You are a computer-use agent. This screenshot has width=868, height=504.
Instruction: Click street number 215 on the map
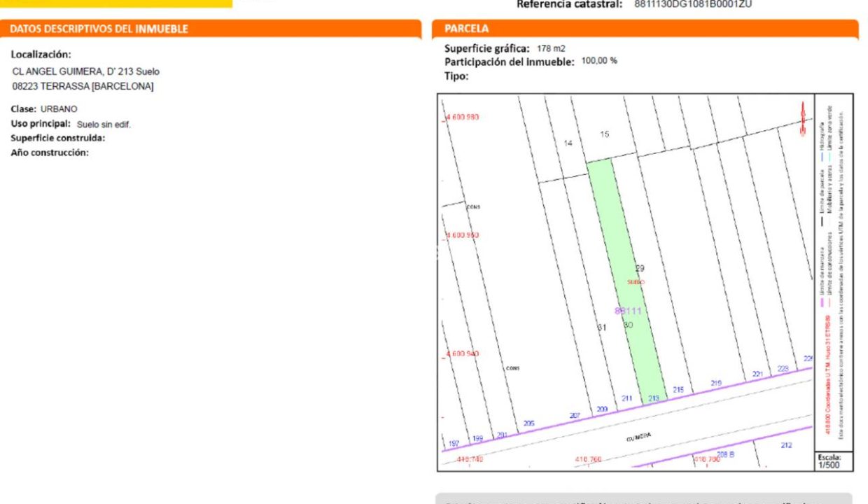coord(678,390)
